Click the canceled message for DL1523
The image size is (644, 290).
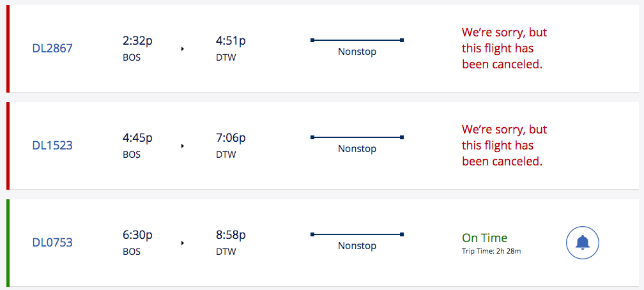[505, 146]
